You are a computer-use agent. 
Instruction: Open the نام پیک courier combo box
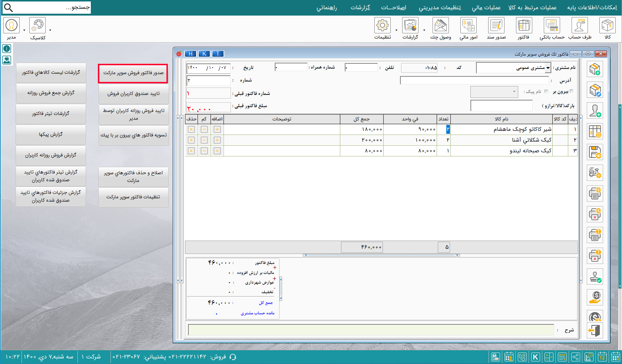(494, 92)
